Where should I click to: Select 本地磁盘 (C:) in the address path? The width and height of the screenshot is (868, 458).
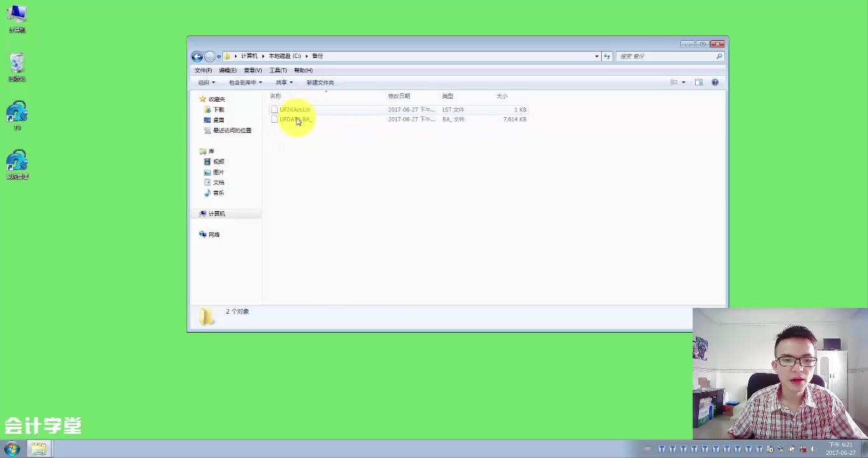[285, 56]
